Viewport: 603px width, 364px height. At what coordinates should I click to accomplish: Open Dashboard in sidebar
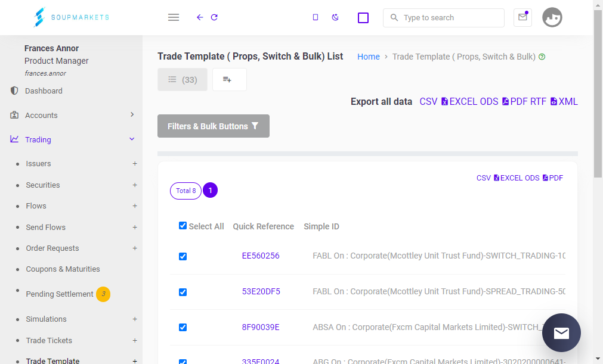[x=44, y=91]
